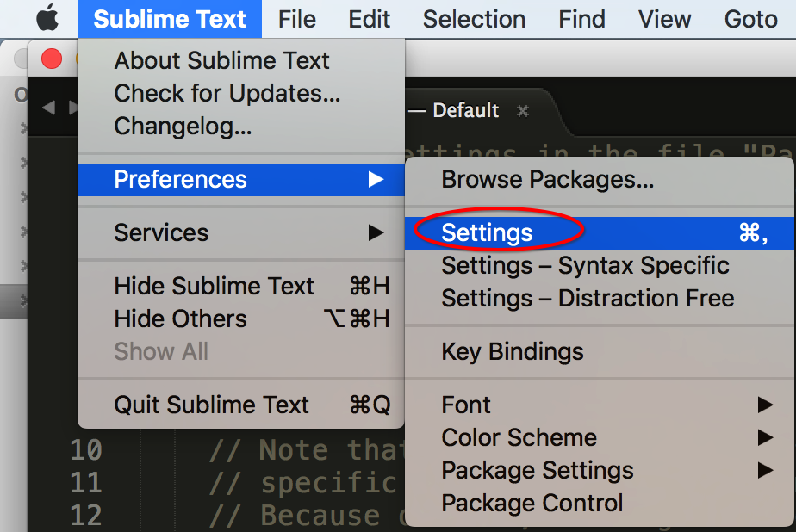Screen dimensions: 796x532
Task: Select About Sublime Text
Action: tap(221, 60)
